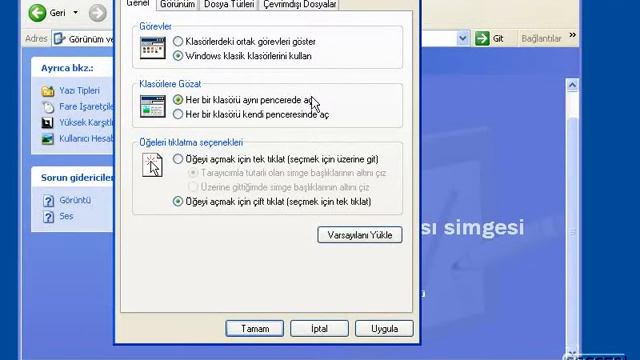This screenshot has height=360, width=640.
Task: Click the Görüntü troubleshooter help icon
Action: (x=49, y=200)
